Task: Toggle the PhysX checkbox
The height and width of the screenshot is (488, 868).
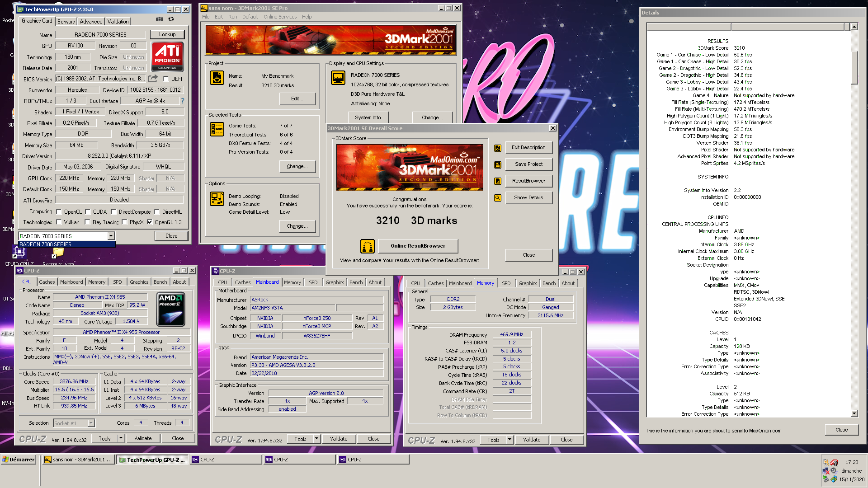Action: 124,222
